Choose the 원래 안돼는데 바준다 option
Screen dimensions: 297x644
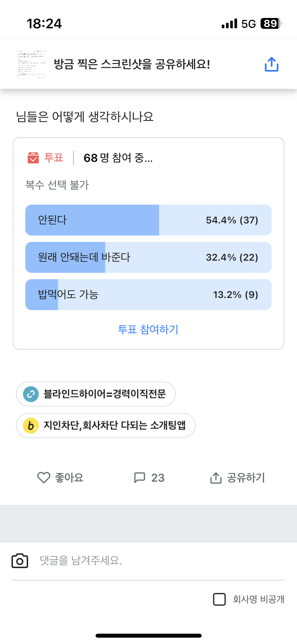(148, 257)
